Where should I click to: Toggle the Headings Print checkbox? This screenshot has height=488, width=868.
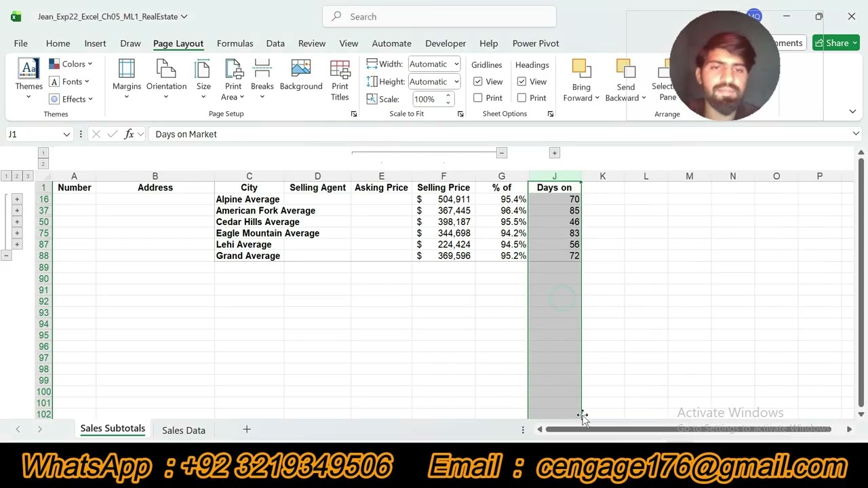(521, 98)
